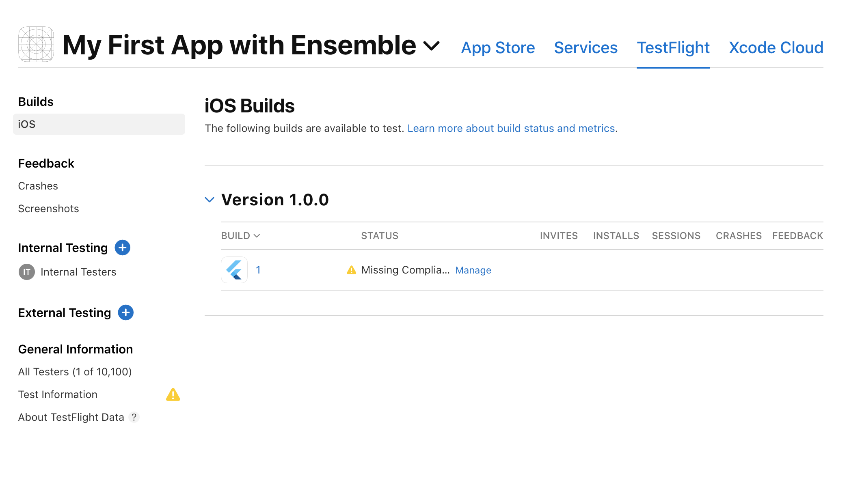Open details for build number 1
This screenshot has height=504, width=847.
tap(258, 269)
